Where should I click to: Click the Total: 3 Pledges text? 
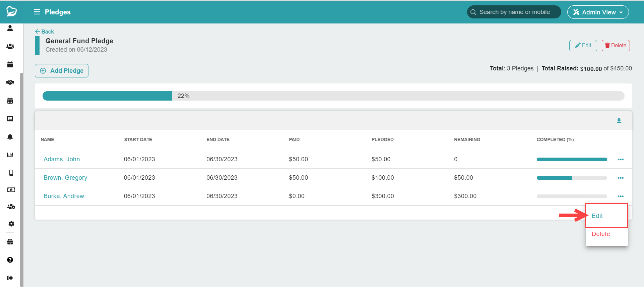(x=512, y=68)
